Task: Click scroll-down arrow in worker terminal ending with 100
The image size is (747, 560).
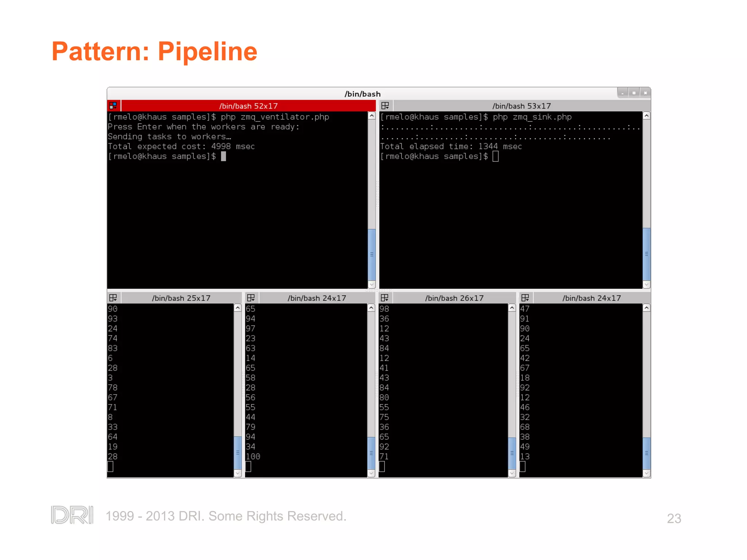Action: pos(371,473)
